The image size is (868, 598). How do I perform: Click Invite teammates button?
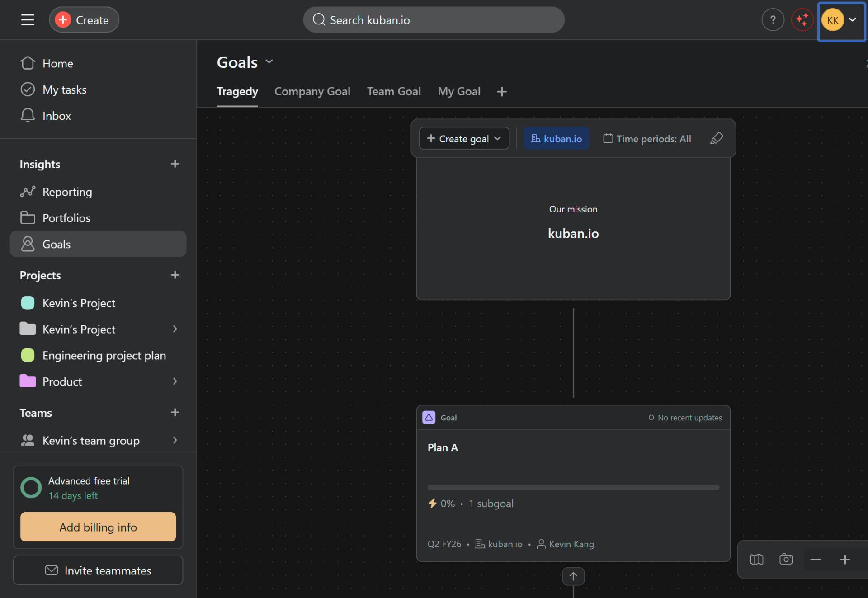click(98, 570)
